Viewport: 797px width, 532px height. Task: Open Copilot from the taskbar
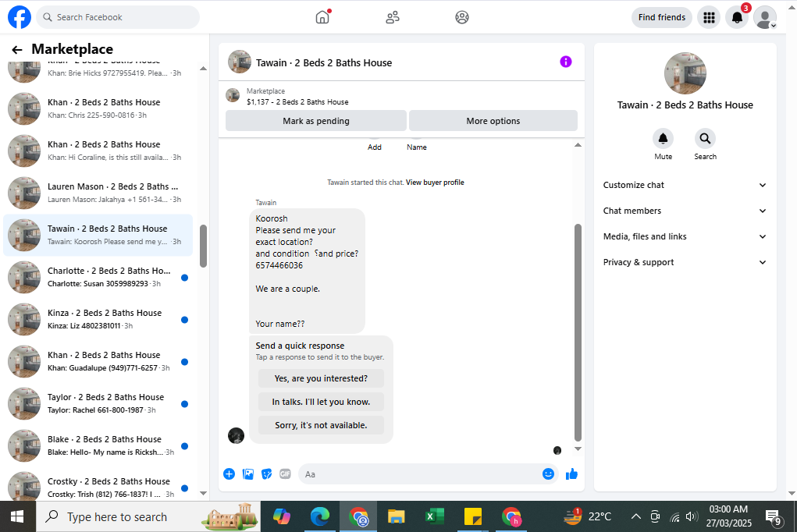click(x=282, y=516)
